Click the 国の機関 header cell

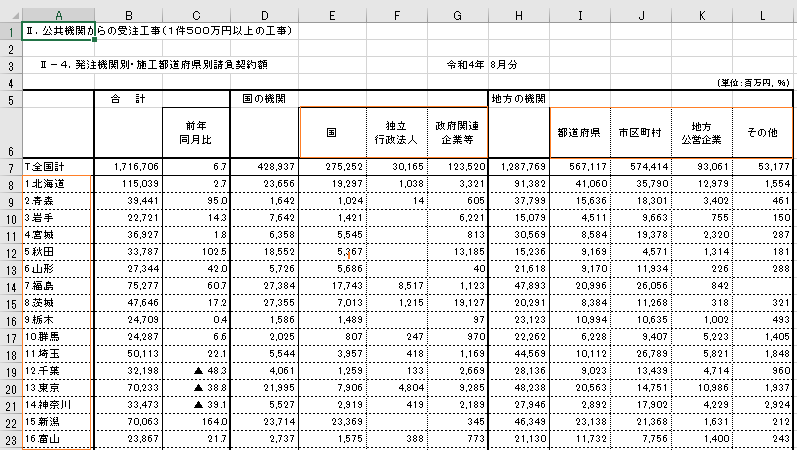pos(264,98)
